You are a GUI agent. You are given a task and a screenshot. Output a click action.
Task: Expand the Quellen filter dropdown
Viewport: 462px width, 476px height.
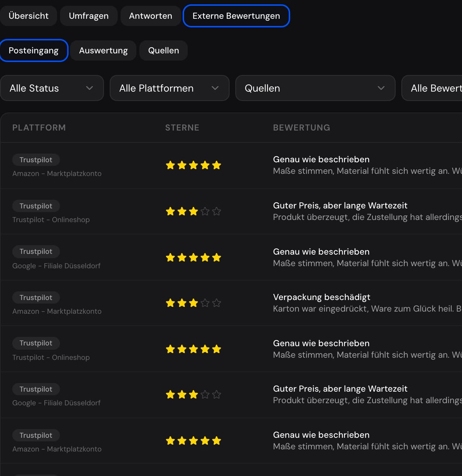point(315,88)
